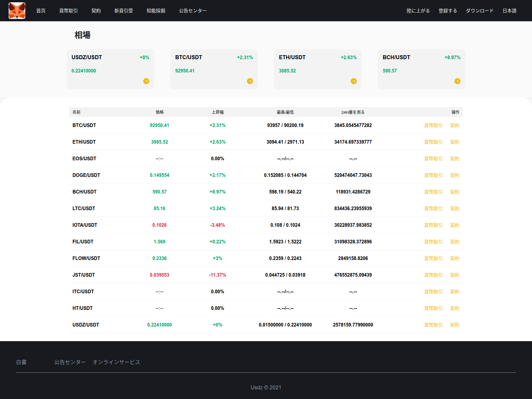This screenshot has width=532, height=399.
Task: Open オンラインサービス footer link
Action: [x=116, y=362]
